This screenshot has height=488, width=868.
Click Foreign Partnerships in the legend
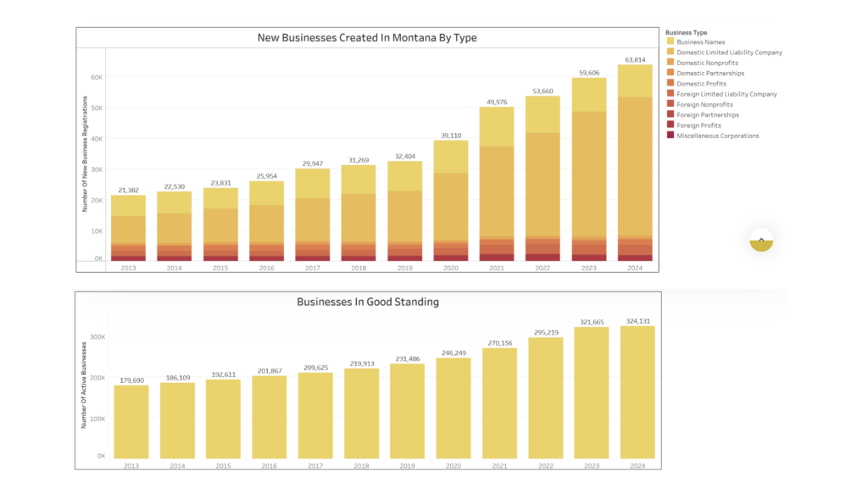(707, 114)
